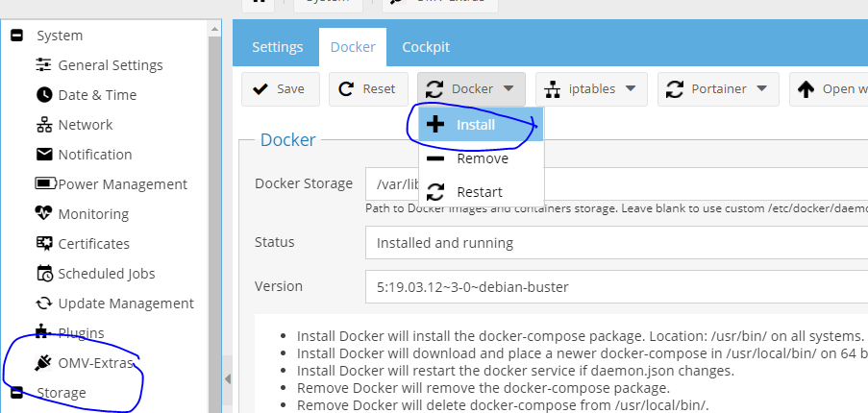Select Restart in the Docker menu
868x413 pixels.
pyautogui.click(x=479, y=192)
